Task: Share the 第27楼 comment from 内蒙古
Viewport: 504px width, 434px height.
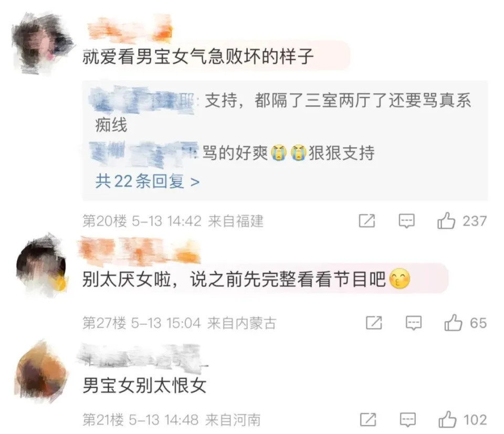Action: 374,323
